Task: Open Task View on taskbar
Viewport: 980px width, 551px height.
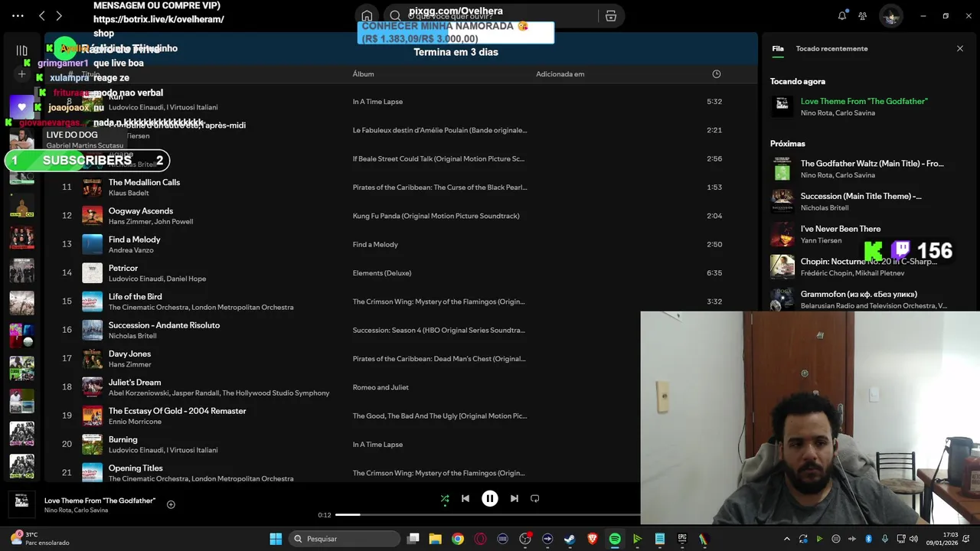Action: click(x=413, y=539)
